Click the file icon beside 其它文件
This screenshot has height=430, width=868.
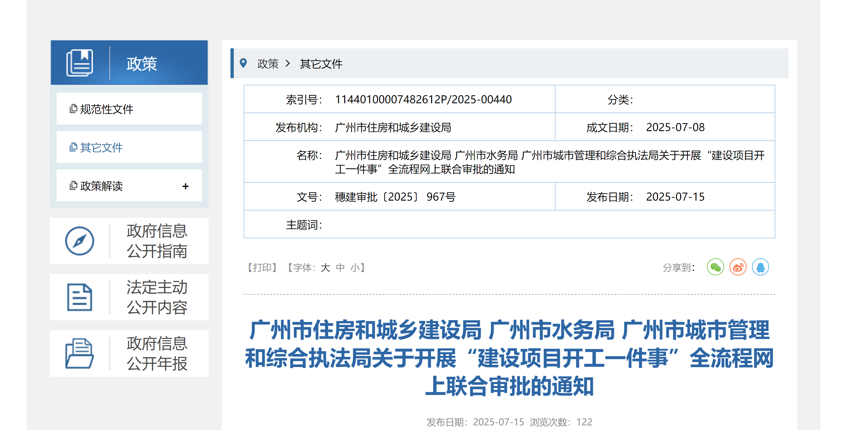(73, 147)
